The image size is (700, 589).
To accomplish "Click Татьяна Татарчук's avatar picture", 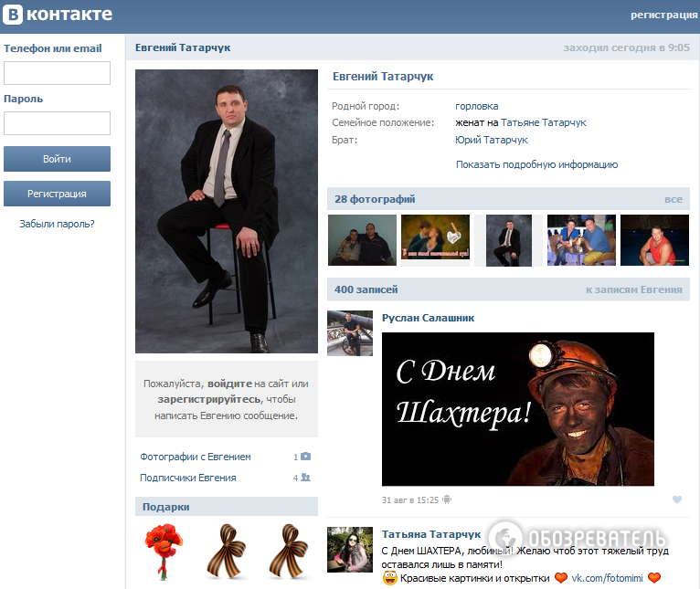I will click(x=350, y=550).
